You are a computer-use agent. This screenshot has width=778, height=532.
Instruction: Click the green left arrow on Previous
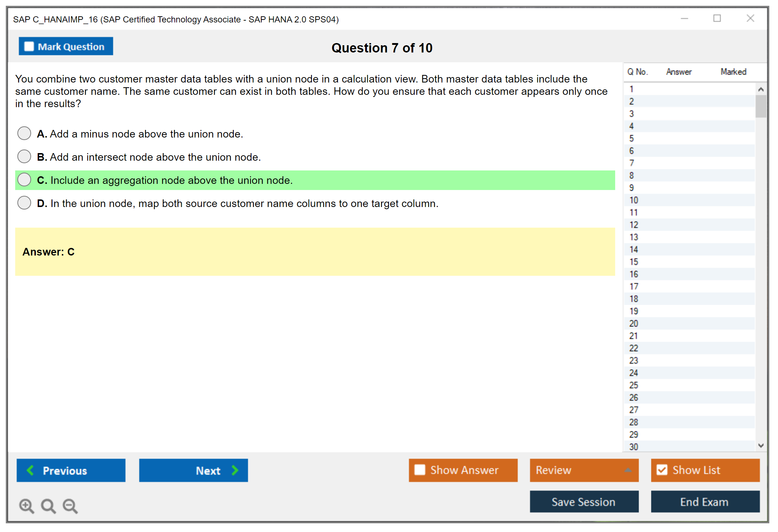(x=31, y=470)
